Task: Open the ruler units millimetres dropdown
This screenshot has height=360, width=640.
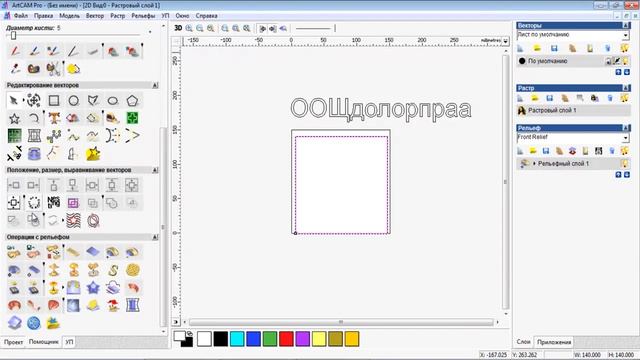Action: (506, 41)
